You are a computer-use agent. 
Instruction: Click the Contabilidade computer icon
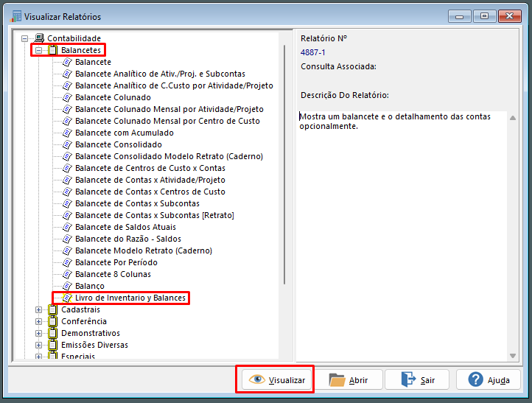point(39,38)
